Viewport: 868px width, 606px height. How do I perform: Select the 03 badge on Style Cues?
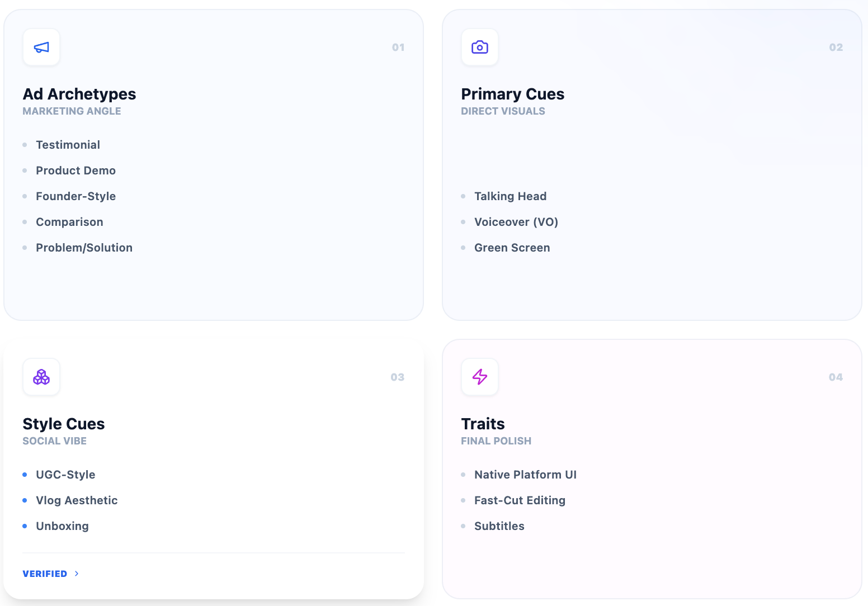399,377
